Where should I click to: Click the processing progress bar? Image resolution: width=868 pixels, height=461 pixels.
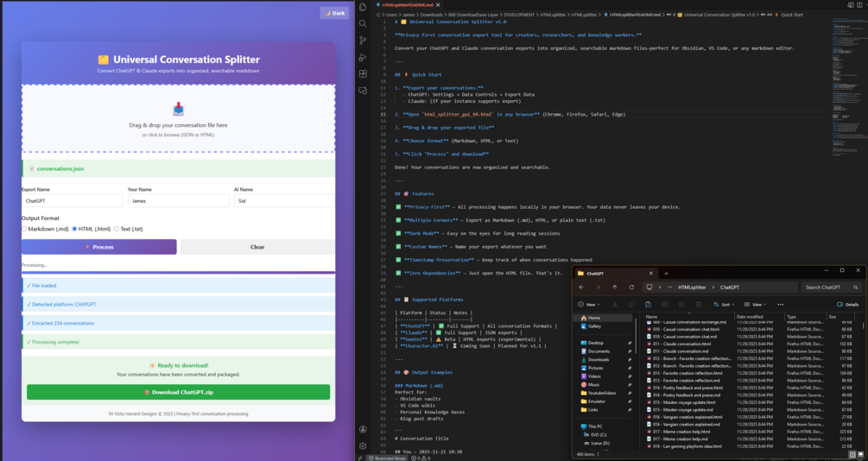click(x=178, y=272)
